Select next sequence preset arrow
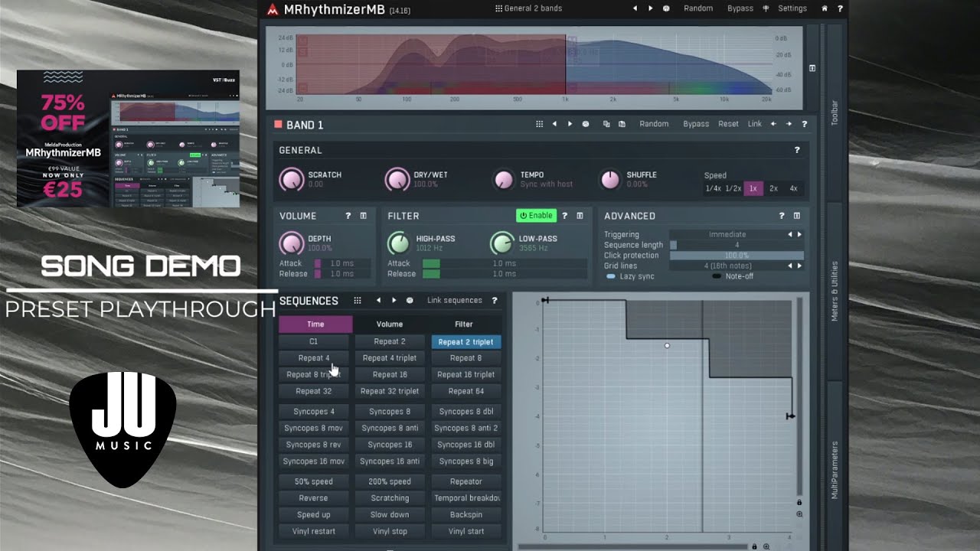The image size is (980, 551). 394,301
